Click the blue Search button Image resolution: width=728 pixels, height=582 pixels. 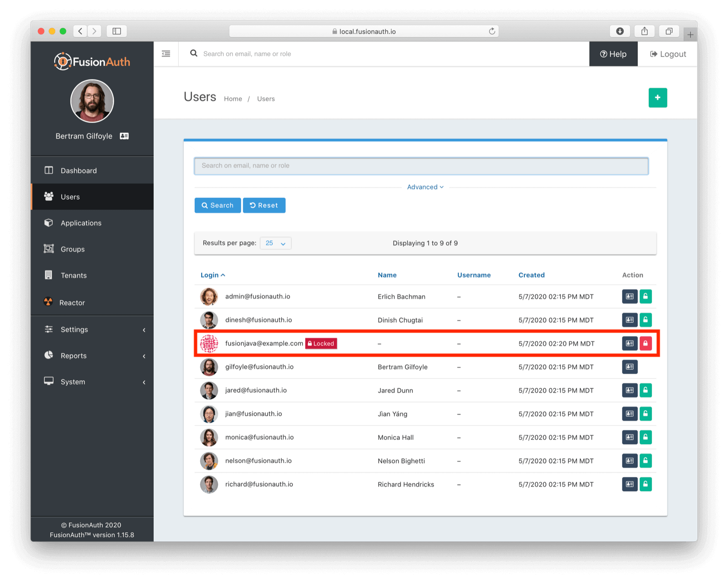(x=217, y=206)
